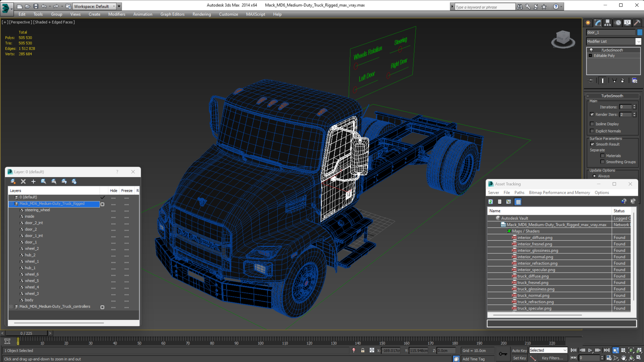
Task: Click the time slider 0 / 225 handle
Action: (26, 333)
